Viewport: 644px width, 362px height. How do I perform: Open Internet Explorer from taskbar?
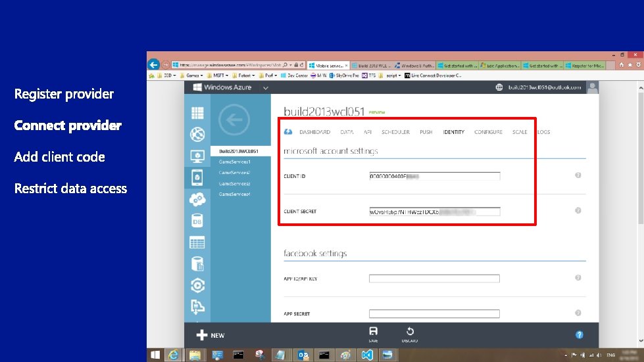tap(173, 355)
